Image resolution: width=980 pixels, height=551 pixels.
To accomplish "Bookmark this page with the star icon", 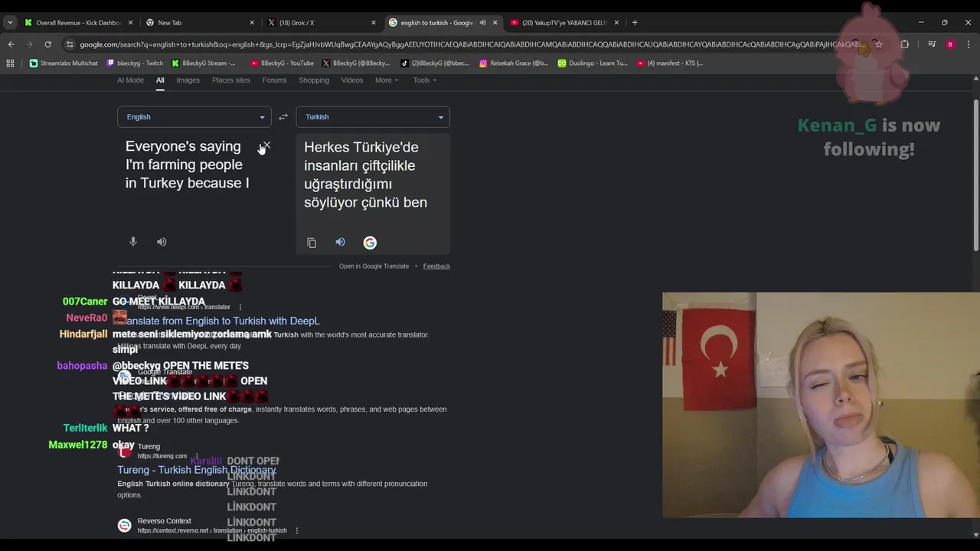I will point(879,44).
